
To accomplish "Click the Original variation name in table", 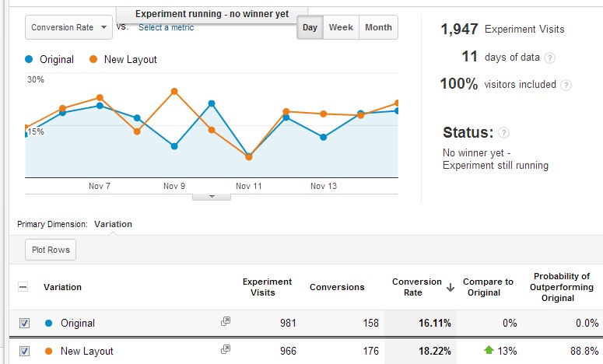I will (78, 324).
